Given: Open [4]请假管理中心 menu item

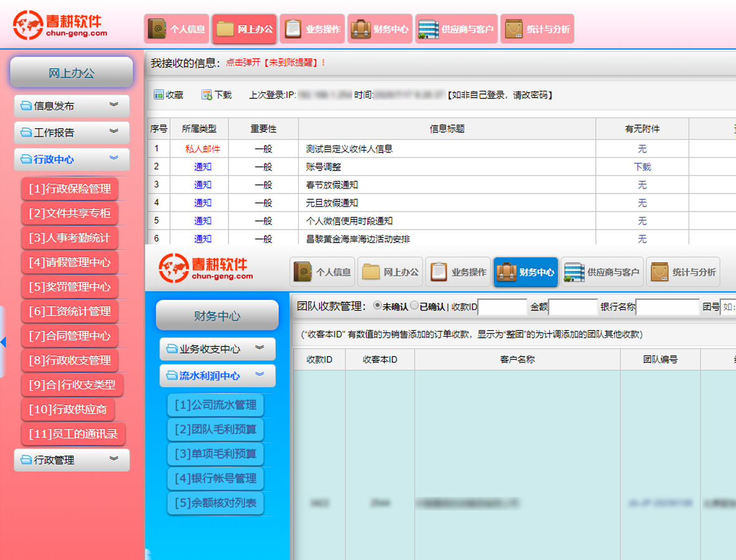Looking at the screenshot, I should tap(70, 262).
